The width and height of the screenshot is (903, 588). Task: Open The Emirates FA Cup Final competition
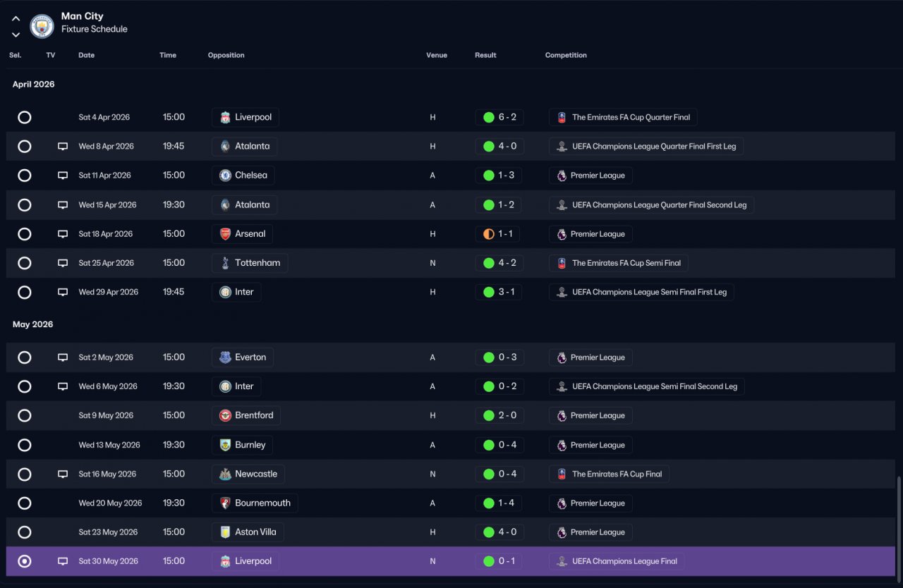coord(609,474)
